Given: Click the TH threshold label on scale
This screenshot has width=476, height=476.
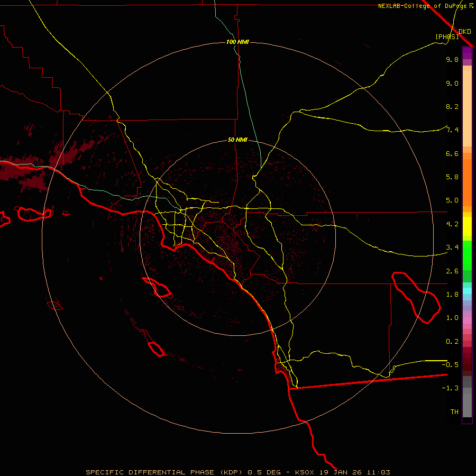Looking at the screenshot, I should (454, 412).
